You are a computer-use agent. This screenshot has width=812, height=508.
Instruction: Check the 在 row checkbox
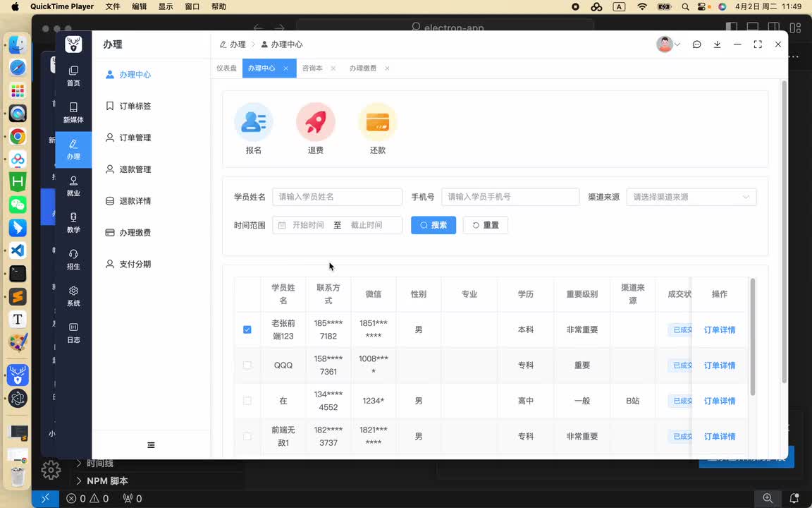coord(247,401)
